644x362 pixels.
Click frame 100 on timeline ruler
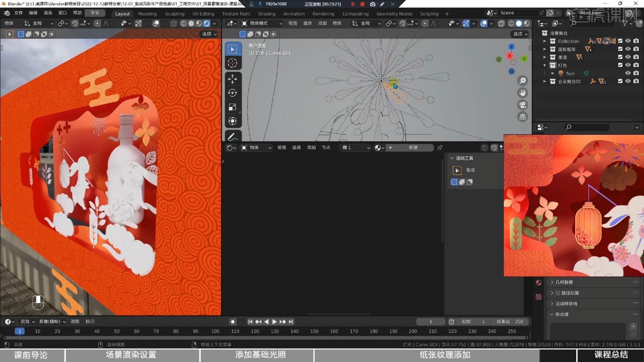[x=215, y=331]
